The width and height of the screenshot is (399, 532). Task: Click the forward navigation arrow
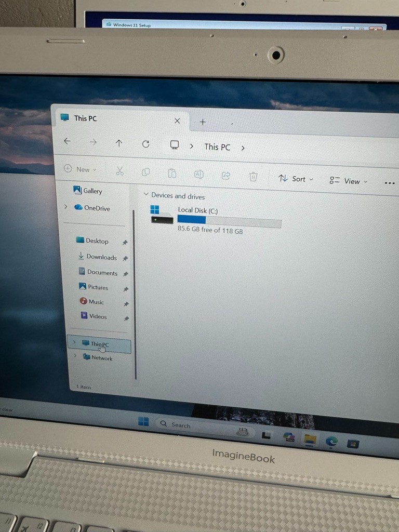point(93,142)
